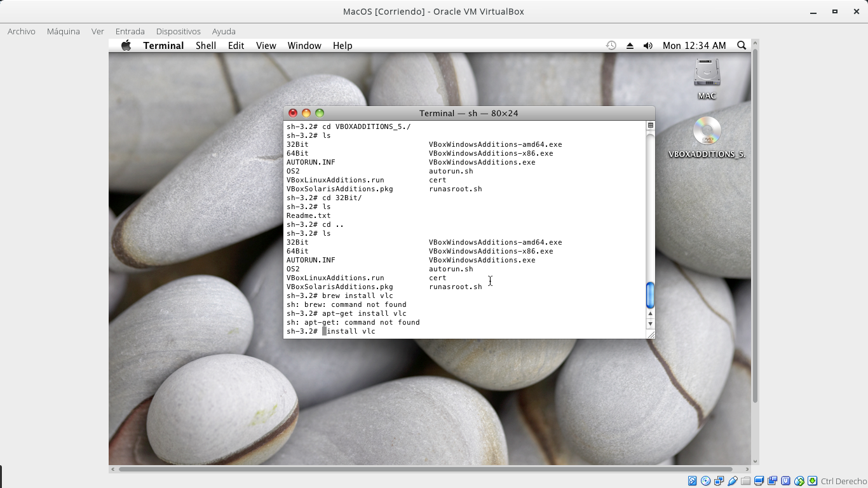The image size is (868, 488).
Task: Click the last prompt's 'install vlc' text
Action: (351, 331)
